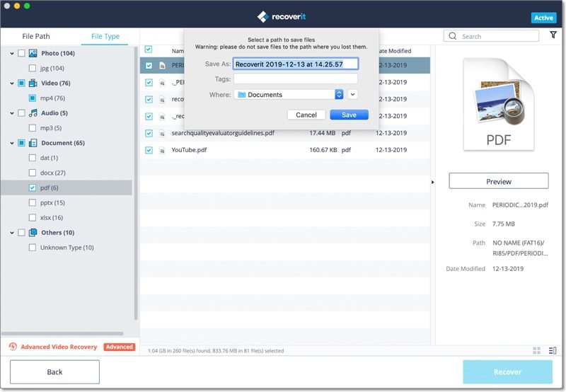Click the Tags input field
Screen dimensions: 566x392
click(296, 79)
